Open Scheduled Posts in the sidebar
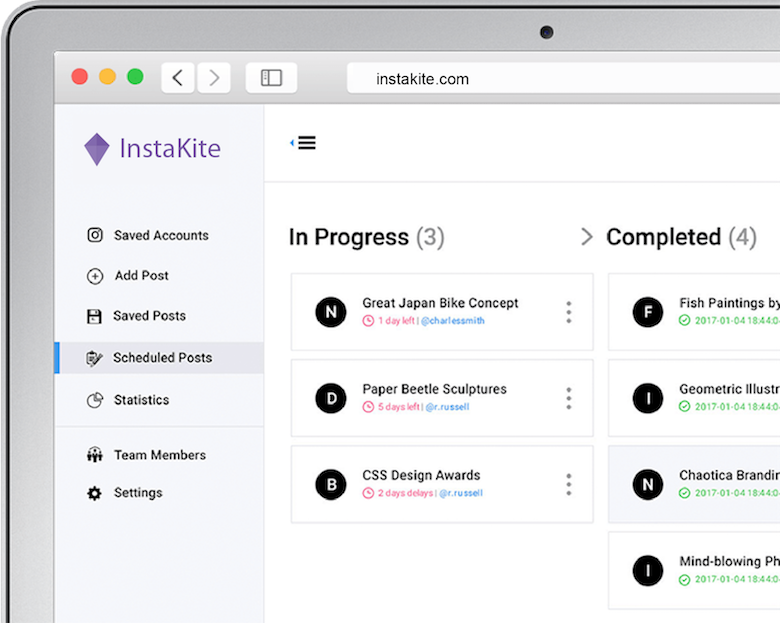780x623 pixels. click(x=162, y=358)
